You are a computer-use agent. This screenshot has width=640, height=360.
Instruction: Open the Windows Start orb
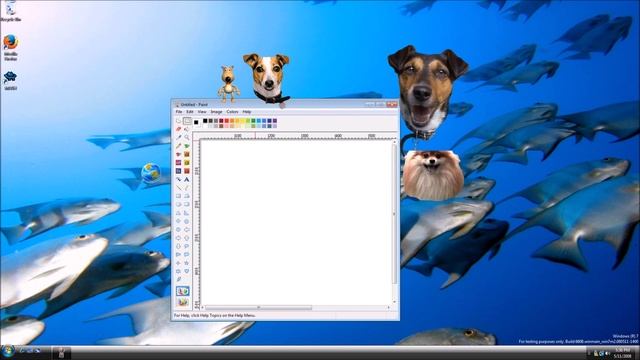pyautogui.click(x=8, y=351)
